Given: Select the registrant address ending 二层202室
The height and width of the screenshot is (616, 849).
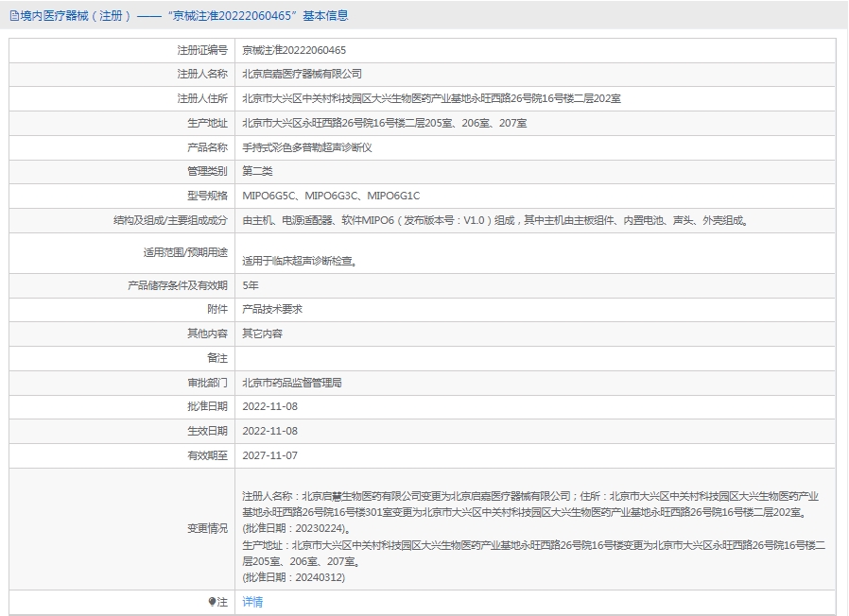Looking at the screenshot, I should click(x=431, y=98).
